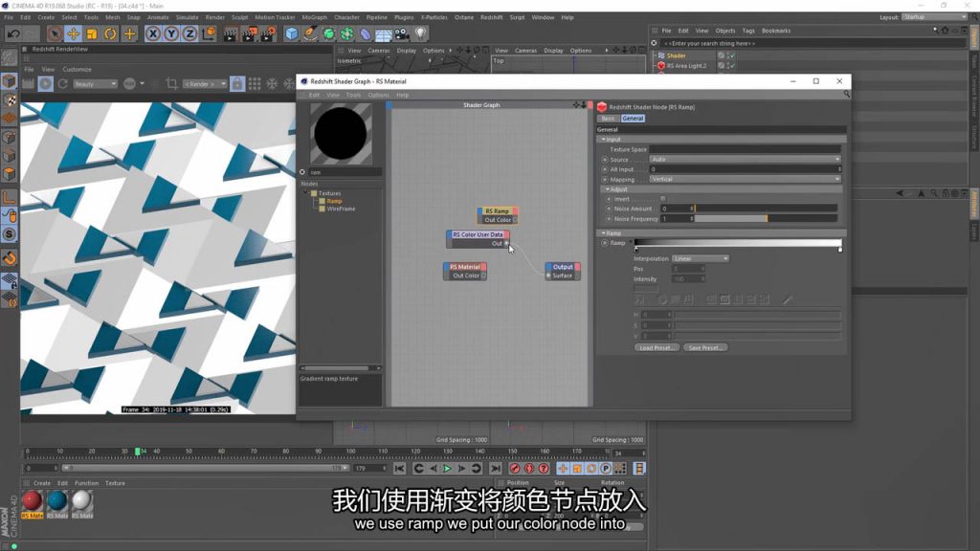Select the blue RS Material thumbnail
Image resolution: width=980 pixels, height=551 pixels.
(56, 501)
